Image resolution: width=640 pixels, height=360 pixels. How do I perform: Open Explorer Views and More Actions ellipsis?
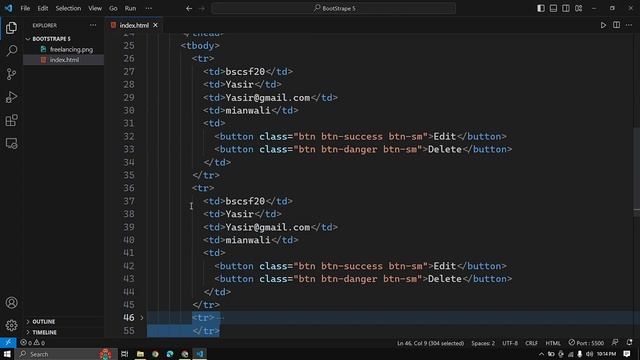tap(93, 25)
